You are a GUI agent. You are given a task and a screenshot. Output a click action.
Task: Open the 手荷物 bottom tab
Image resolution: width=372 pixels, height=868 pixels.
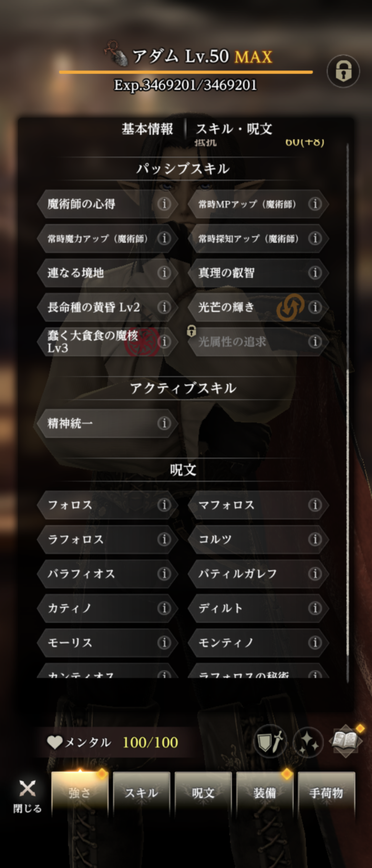coord(326,793)
